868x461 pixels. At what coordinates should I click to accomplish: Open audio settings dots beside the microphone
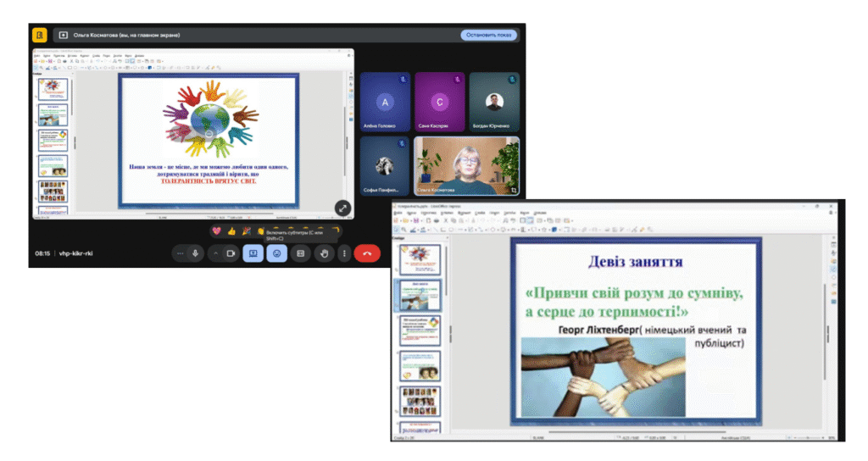pyautogui.click(x=181, y=253)
